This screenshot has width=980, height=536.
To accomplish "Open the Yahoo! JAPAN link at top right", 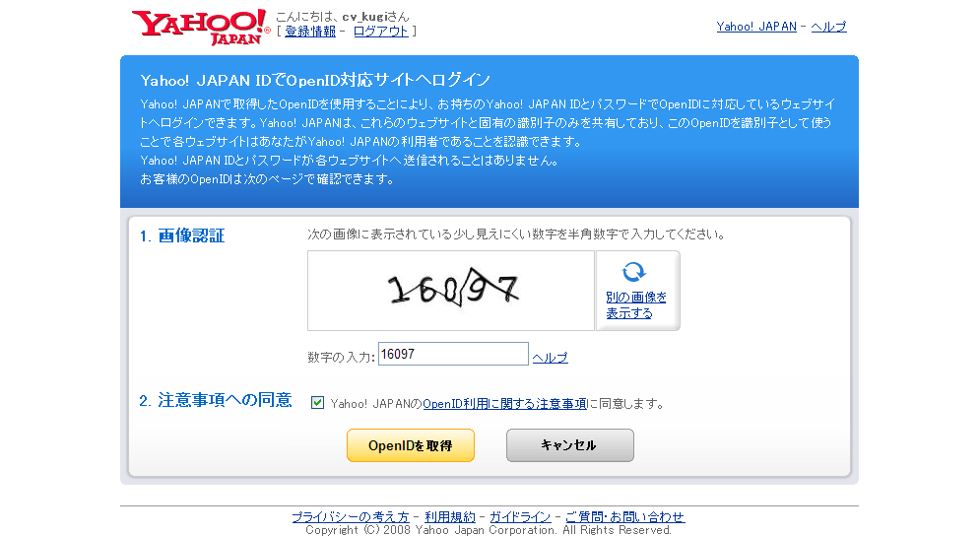I will [756, 27].
